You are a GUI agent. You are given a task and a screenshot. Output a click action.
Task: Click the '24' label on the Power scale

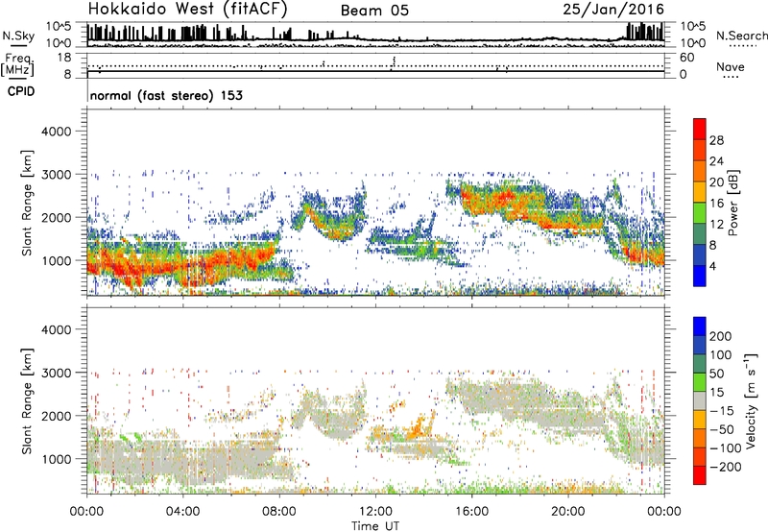tap(716, 161)
